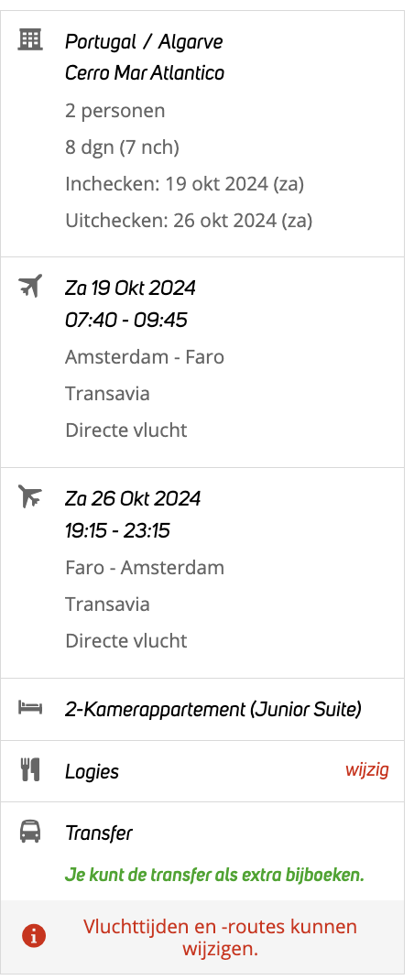Screen dimensions: 414x980
Task: Open the wijzig link for Logies
Action: click(366, 770)
